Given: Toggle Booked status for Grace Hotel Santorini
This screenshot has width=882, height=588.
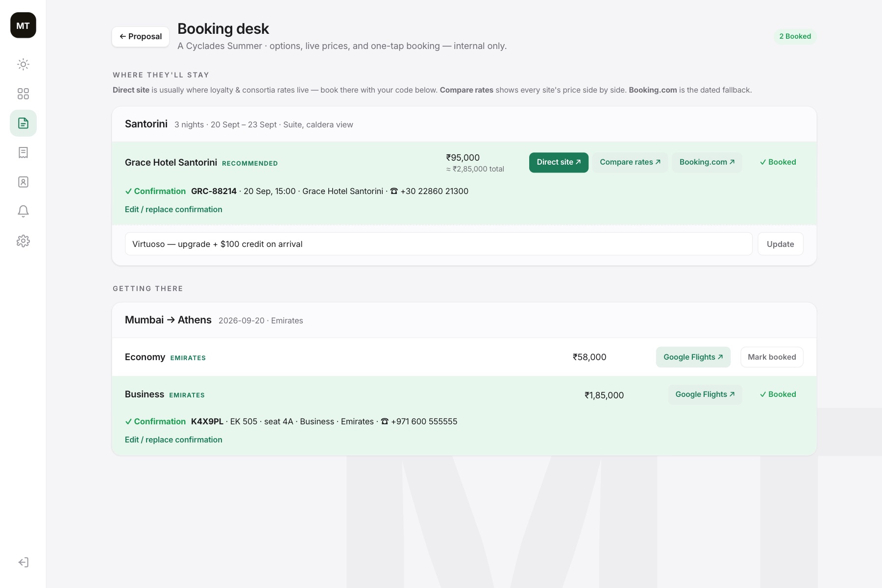Looking at the screenshot, I should click(x=778, y=162).
